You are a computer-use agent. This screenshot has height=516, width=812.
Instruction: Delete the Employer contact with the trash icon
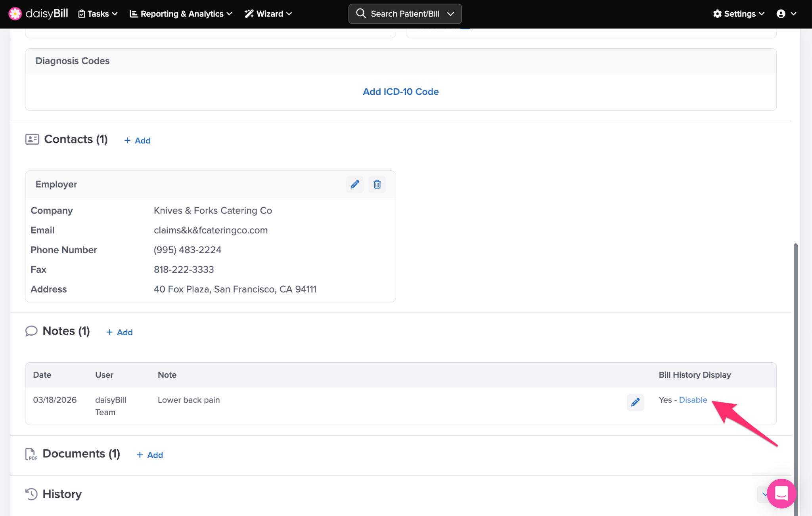(x=377, y=184)
